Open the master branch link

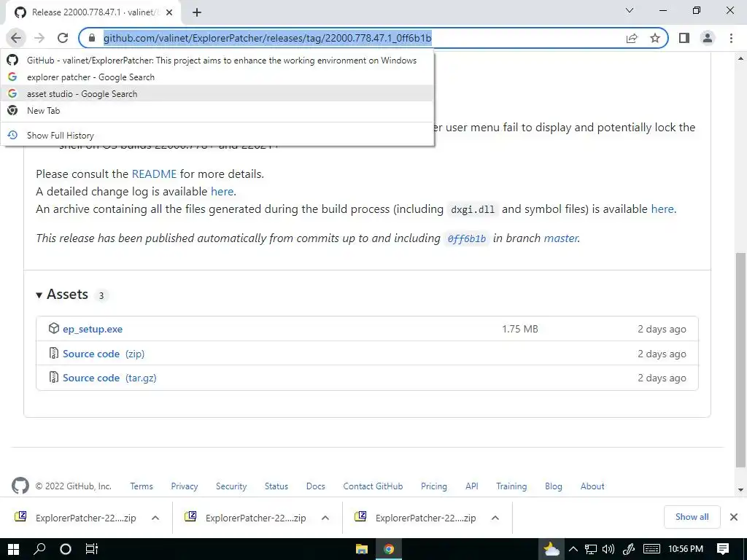[561, 238]
